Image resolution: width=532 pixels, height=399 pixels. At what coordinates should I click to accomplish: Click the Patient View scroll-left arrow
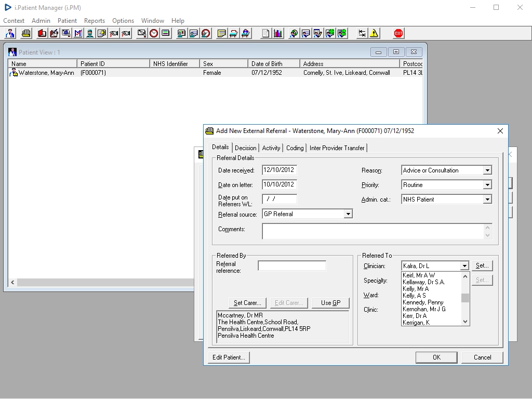tap(12, 282)
